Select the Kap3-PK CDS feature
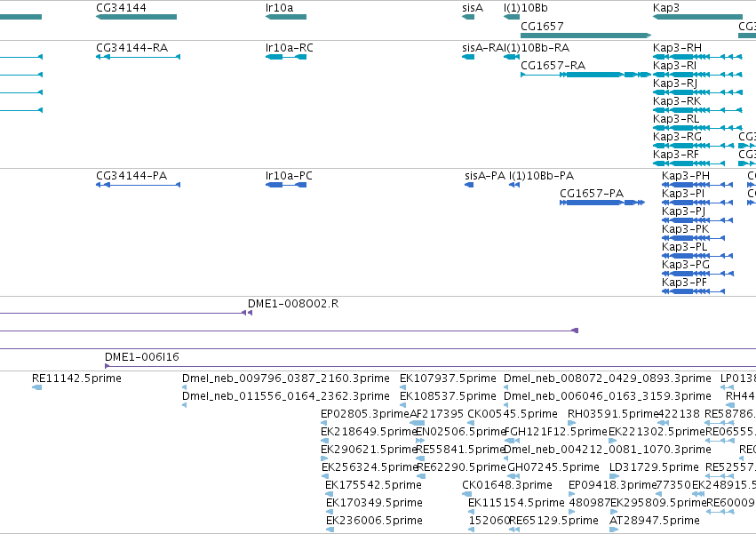The width and height of the screenshot is (756, 534). pyautogui.click(x=693, y=238)
